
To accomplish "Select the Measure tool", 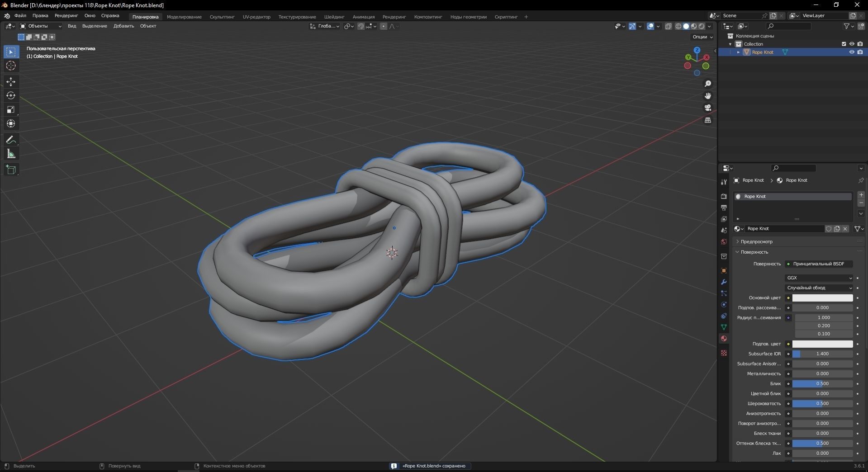I will tap(11, 154).
